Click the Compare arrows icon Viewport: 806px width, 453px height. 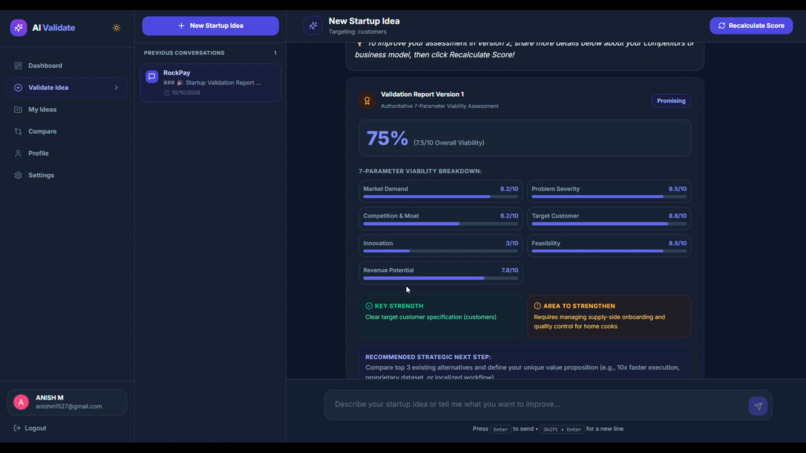(18, 132)
